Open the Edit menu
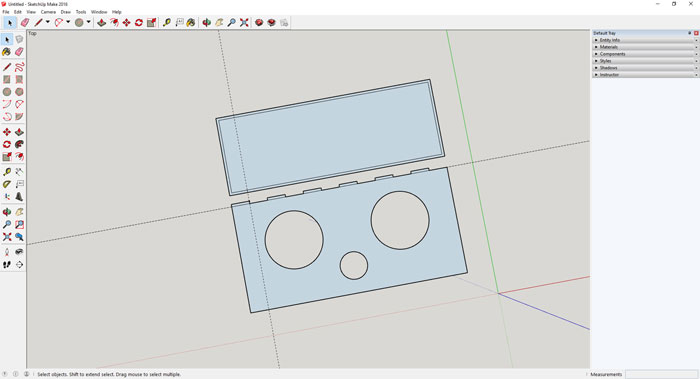 [x=18, y=12]
